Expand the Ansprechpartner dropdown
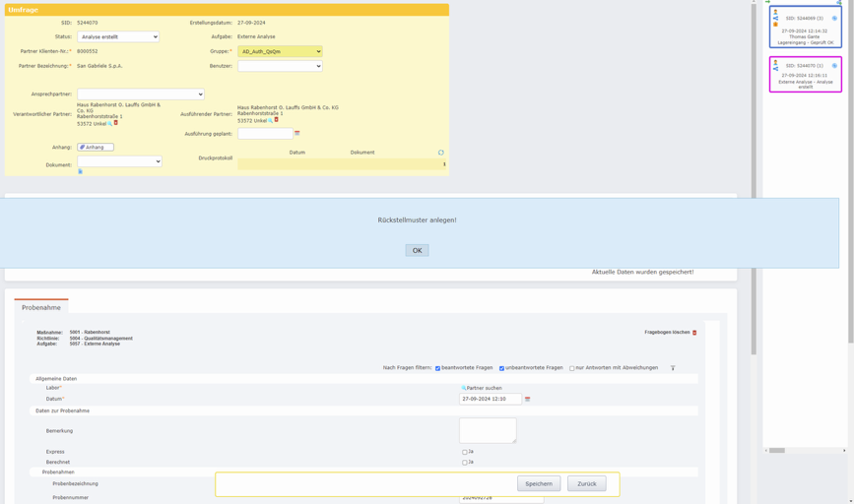Screen dimensions: 854x504 point(140,94)
